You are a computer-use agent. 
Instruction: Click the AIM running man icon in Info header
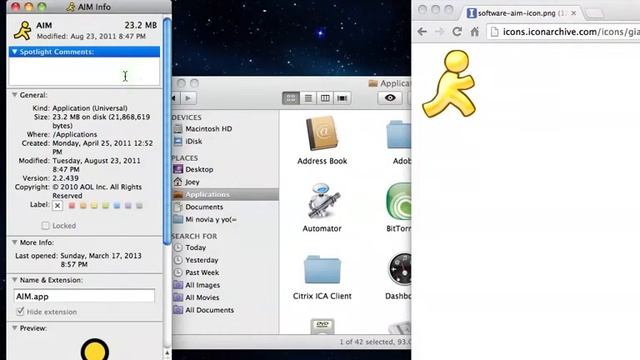coord(22,31)
